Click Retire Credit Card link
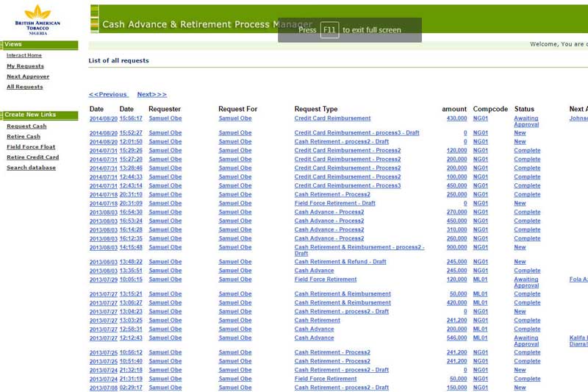The image size is (588, 392). coord(32,157)
